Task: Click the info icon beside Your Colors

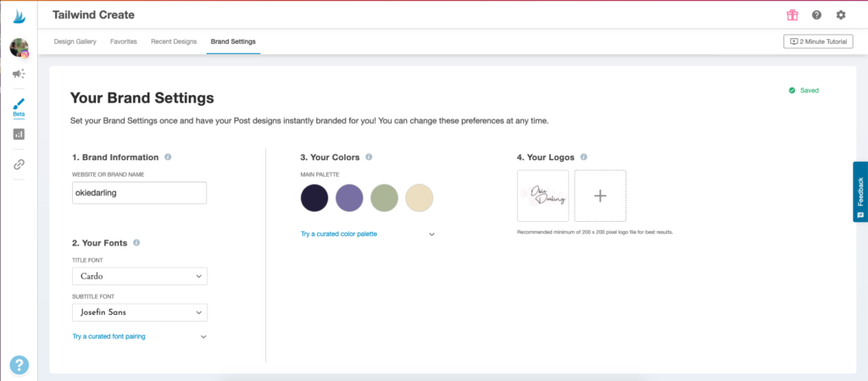Action: [369, 157]
